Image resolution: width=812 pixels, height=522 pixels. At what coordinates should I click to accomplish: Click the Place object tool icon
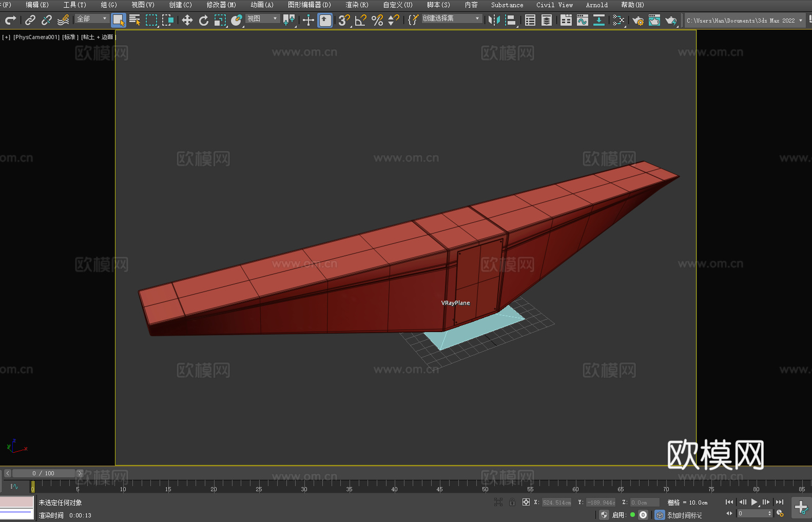pos(237,20)
